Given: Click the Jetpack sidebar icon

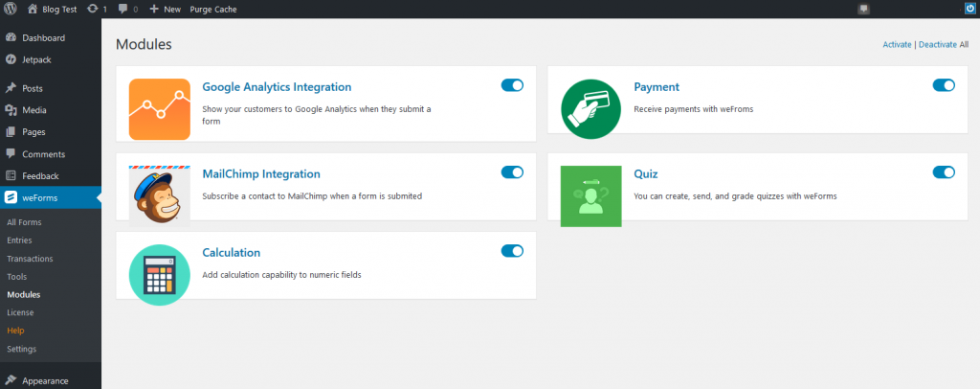Looking at the screenshot, I should 11,59.
